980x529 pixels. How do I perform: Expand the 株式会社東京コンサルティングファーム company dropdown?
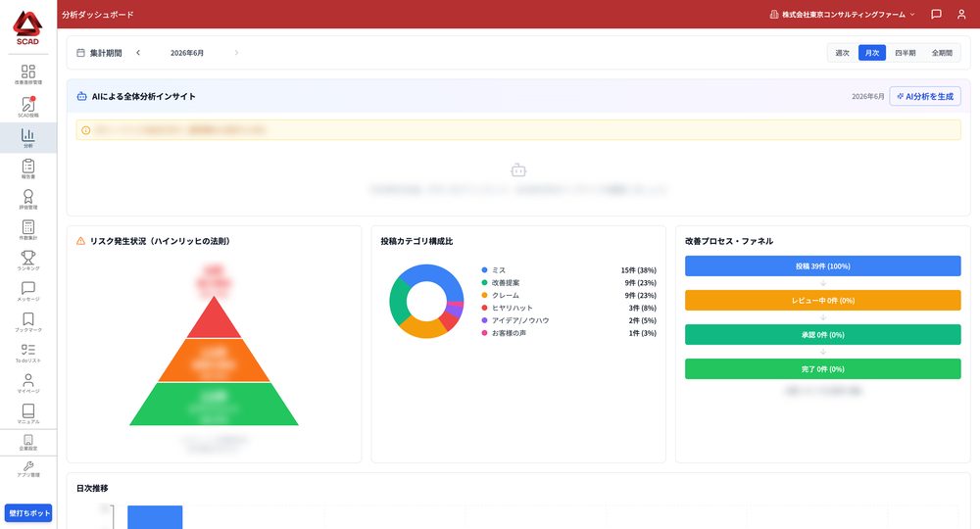842,14
